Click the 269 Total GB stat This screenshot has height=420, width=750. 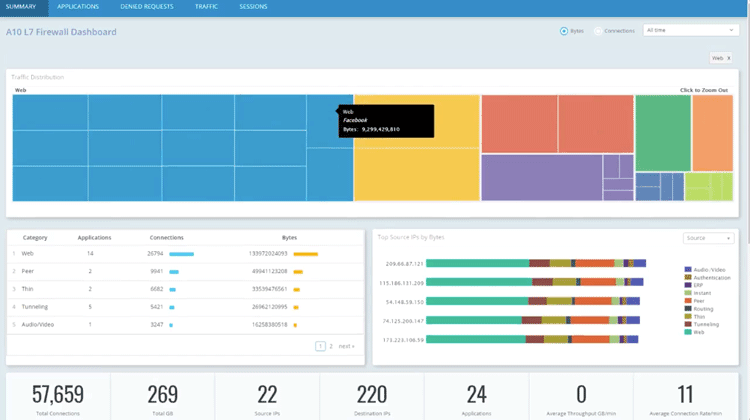(163, 398)
